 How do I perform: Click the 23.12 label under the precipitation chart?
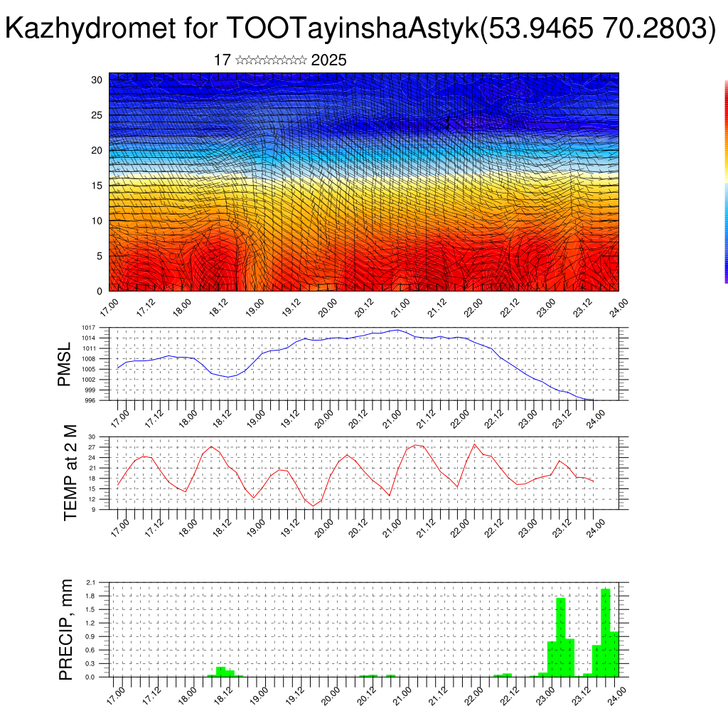click(x=580, y=696)
